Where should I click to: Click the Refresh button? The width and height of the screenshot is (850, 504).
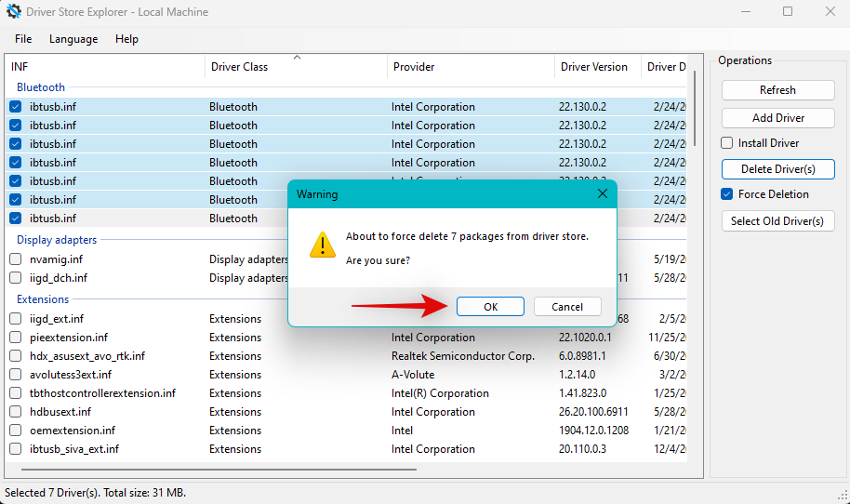click(x=777, y=90)
